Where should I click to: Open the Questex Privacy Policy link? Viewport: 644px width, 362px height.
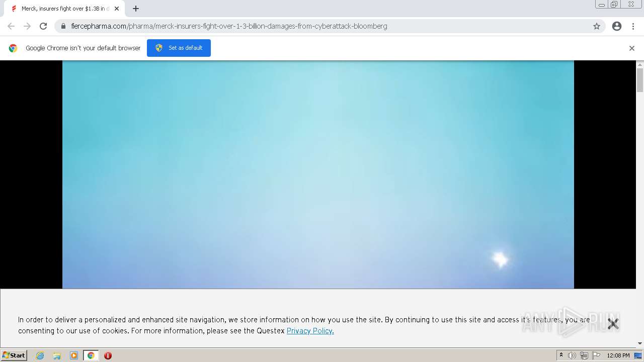click(310, 331)
